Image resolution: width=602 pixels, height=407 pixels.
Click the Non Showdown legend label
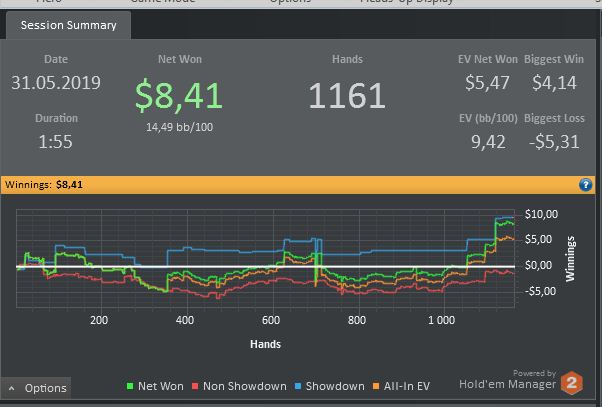click(x=245, y=386)
